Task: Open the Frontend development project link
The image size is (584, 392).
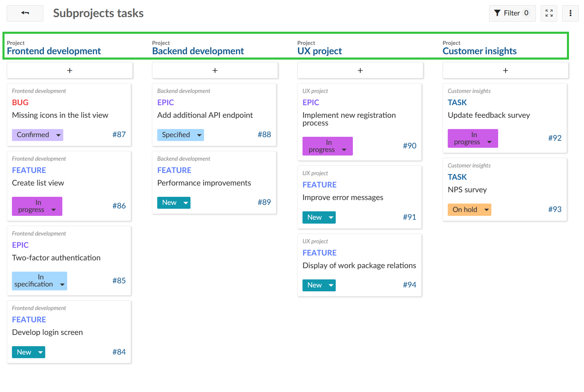Action: (x=54, y=51)
